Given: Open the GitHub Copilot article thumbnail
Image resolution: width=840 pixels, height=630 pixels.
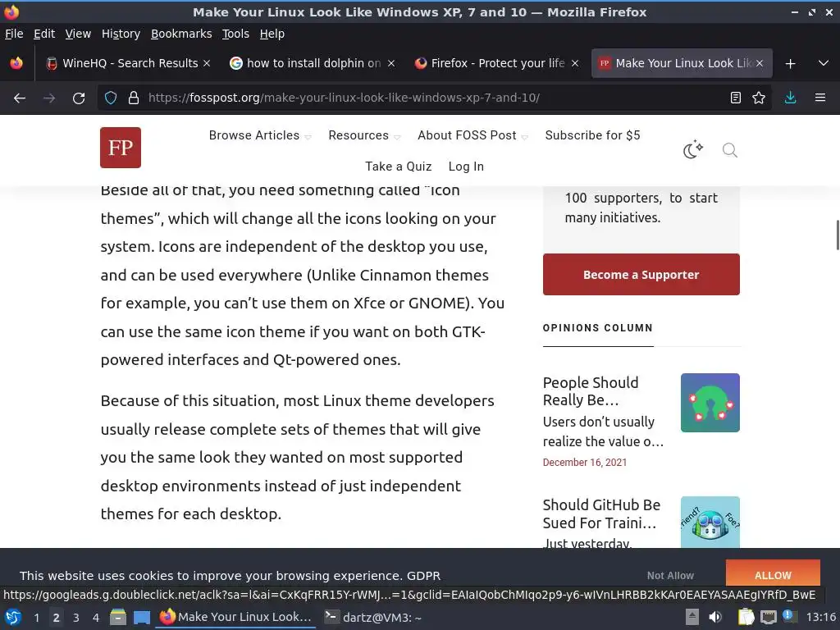Looking at the screenshot, I should [x=710, y=523].
